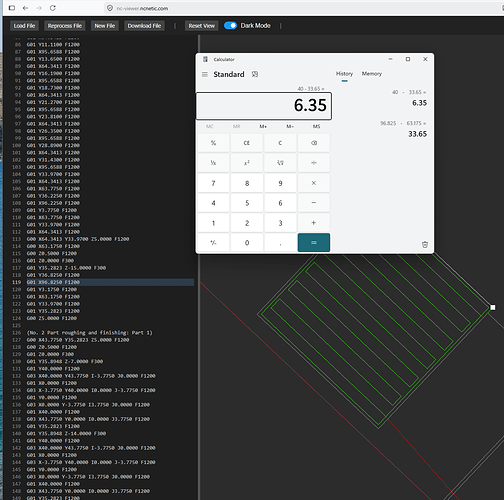The width and height of the screenshot is (504, 500).
Task: Go back with the browser back arrow
Action: coord(25,8)
